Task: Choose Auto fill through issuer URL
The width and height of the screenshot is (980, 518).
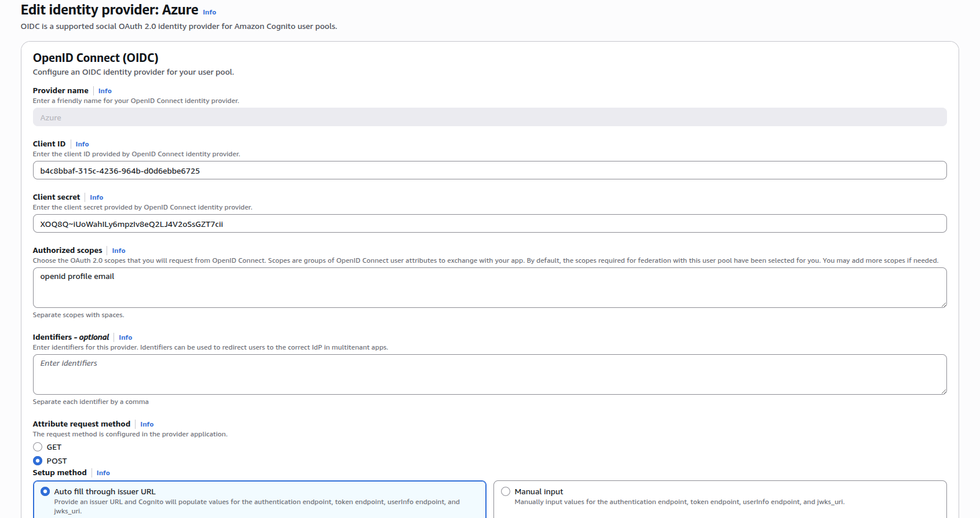Action: (x=45, y=491)
